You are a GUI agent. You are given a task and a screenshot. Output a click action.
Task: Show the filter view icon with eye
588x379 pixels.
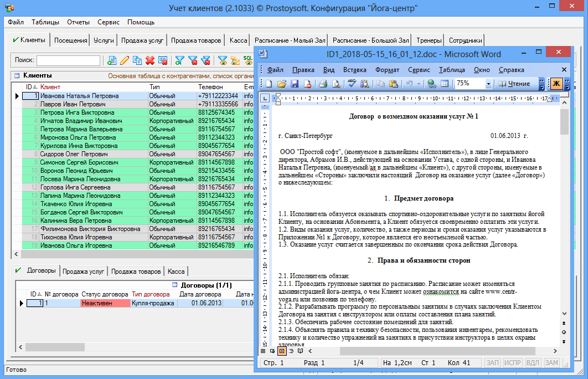pos(223,60)
